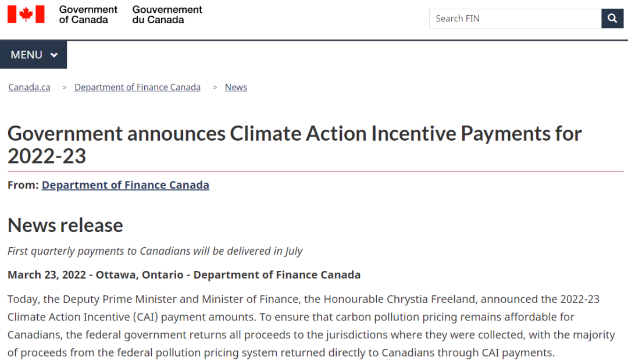Click the French 'Gouvernement du Canada' wordmark

[x=167, y=15]
